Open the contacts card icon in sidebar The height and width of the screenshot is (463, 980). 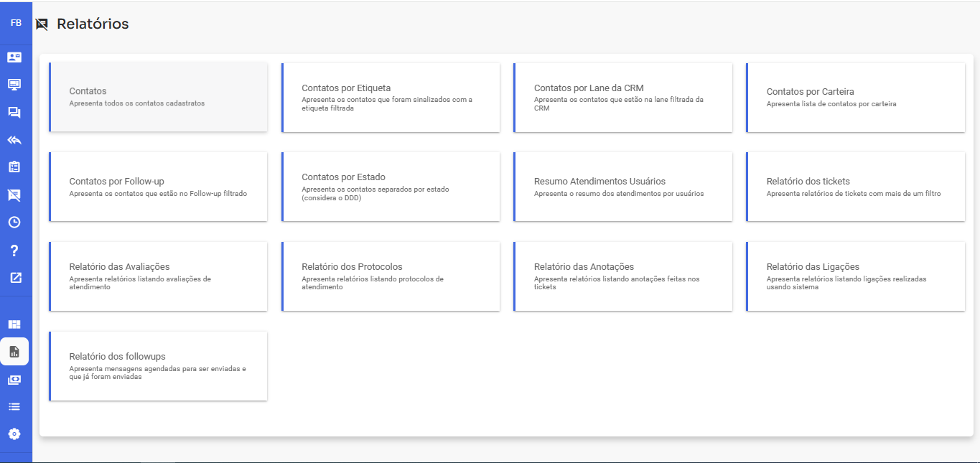coord(14,57)
